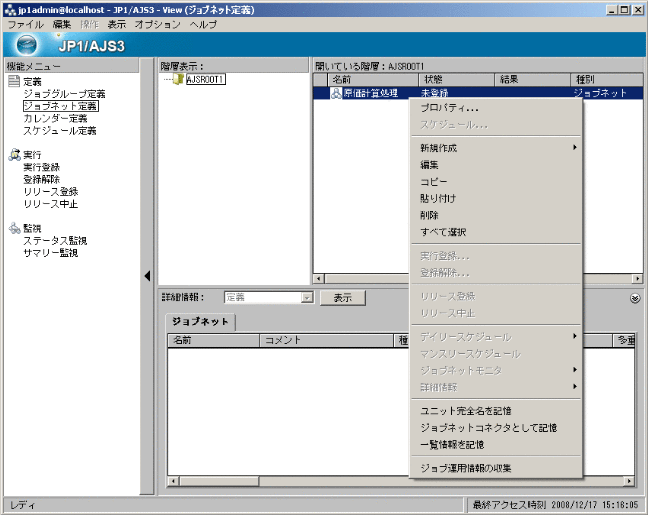Click the 種別 column header
This screenshot has height=515, width=649.
[x=607, y=79]
